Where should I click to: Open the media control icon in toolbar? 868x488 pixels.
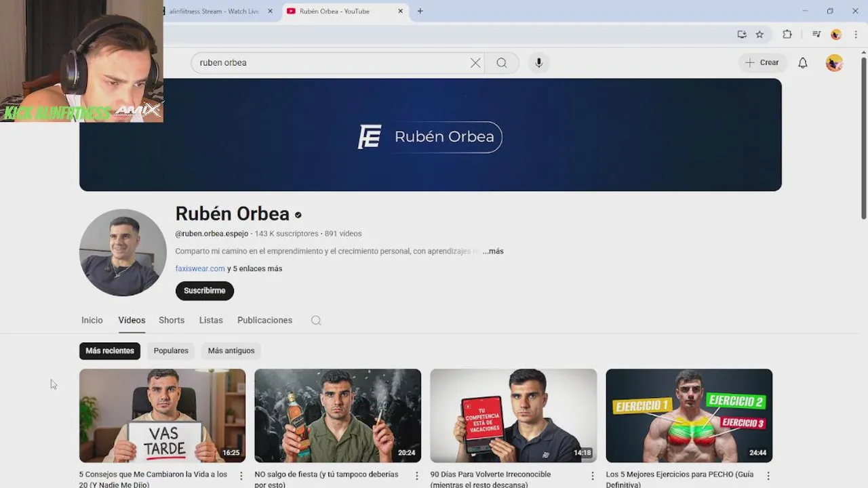point(816,35)
